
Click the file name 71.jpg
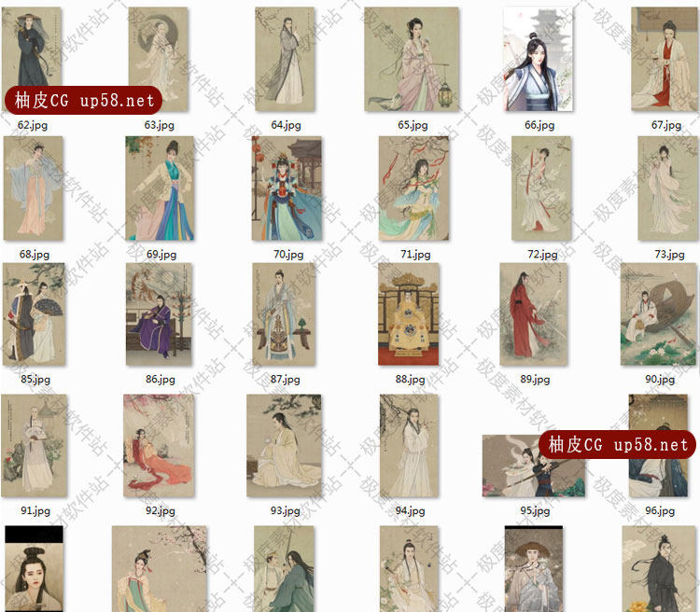click(x=415, y=255)
